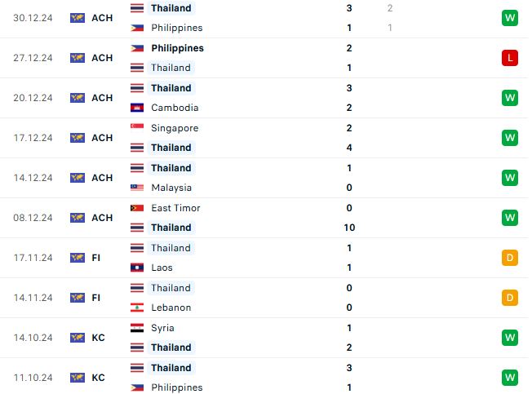Open the Cambodia team link
This screenshot has height=394, width=532.
175,108
